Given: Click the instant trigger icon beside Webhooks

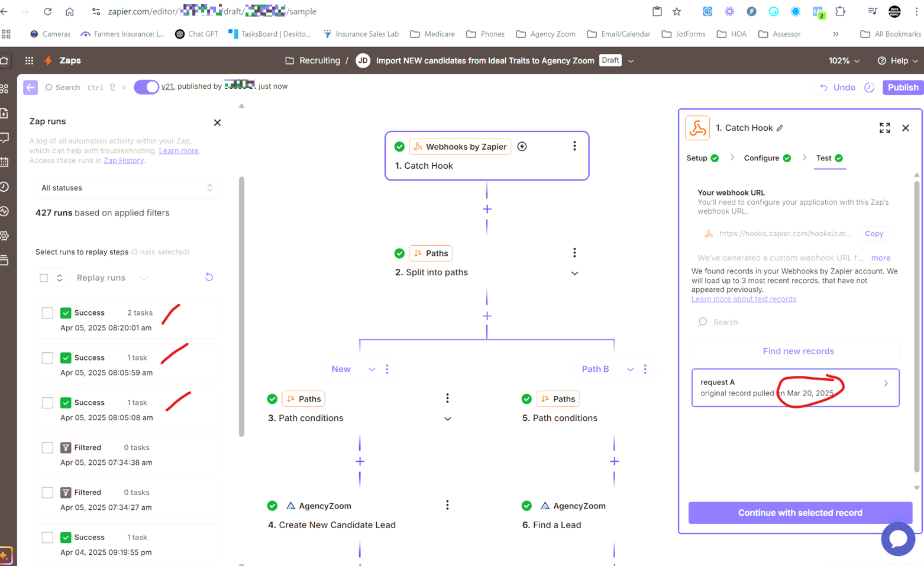Looking at the screenshot, I should pyautogui.click(x=522, y=146).
